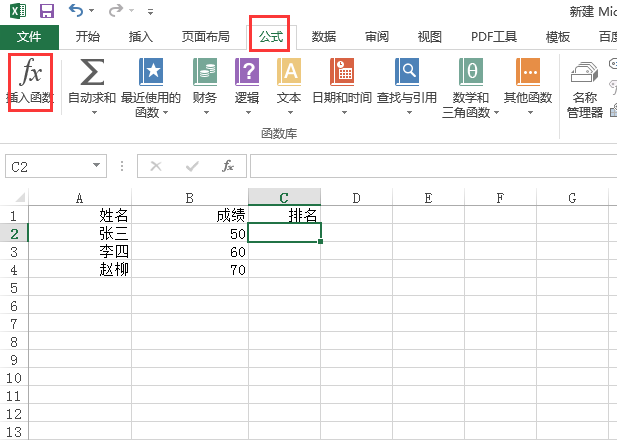Click the Select All corner triangle
Screen dimensions: 617x440
click(x=19, y=197)
